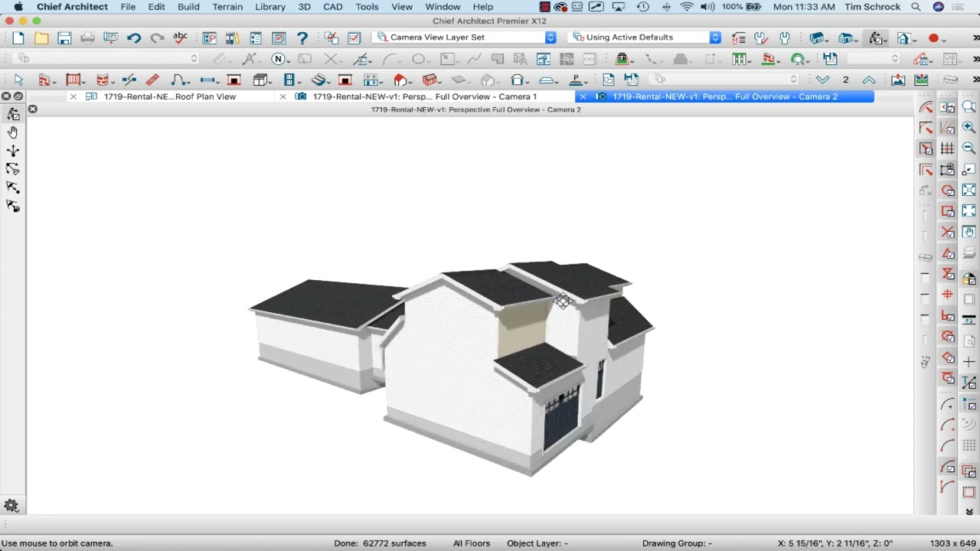This screenshot has height=551, width=980.
Task: Redo the last undone action
Action: (x=157, y=38)
